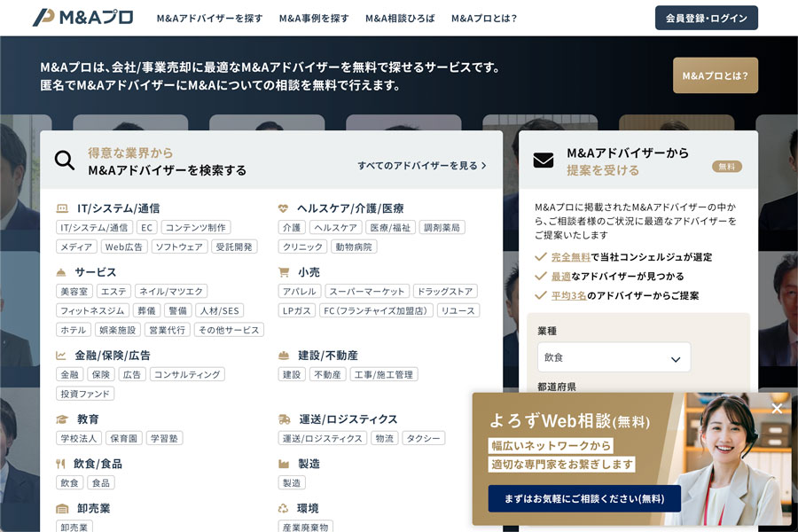Select the 受託開発 tag

click(x=234, y=246)
